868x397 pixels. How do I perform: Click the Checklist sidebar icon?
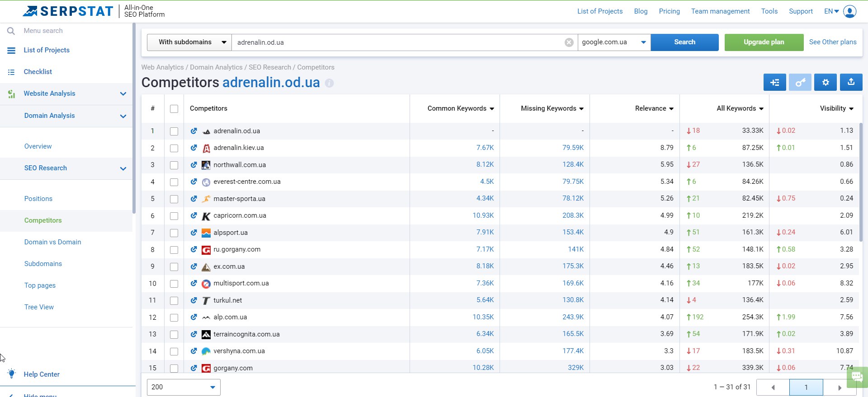tap(11, 72)
